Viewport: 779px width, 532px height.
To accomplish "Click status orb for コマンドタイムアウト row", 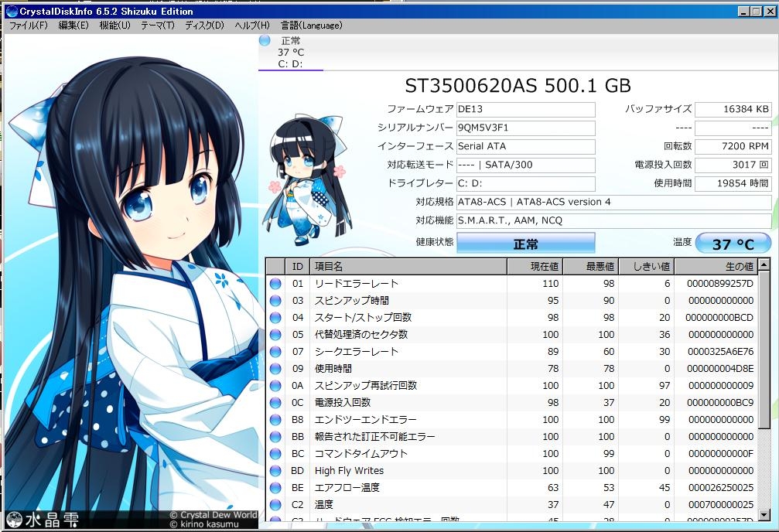I will pos(275,454).
